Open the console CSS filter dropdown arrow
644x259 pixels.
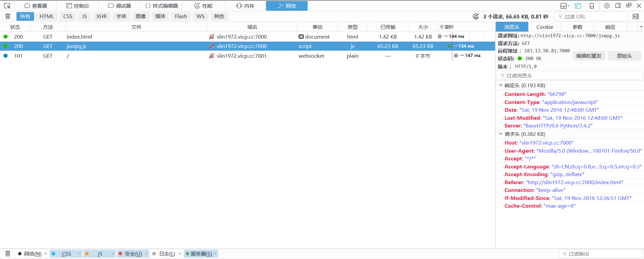click(x=79, y=254)
